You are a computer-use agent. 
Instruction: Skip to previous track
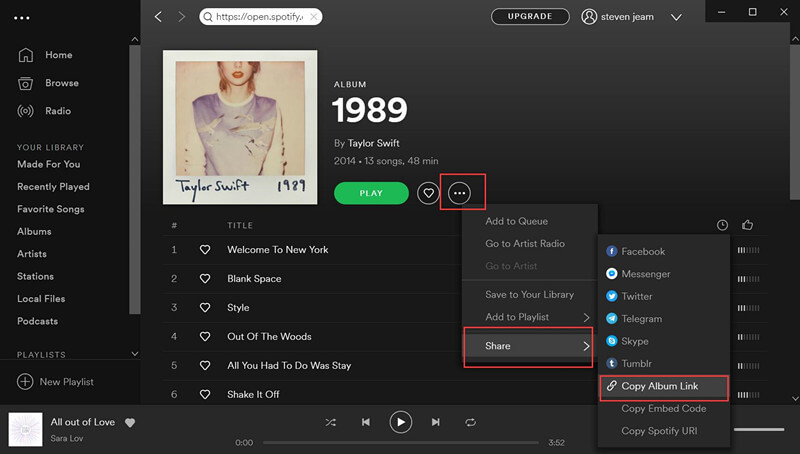point(366,422)
